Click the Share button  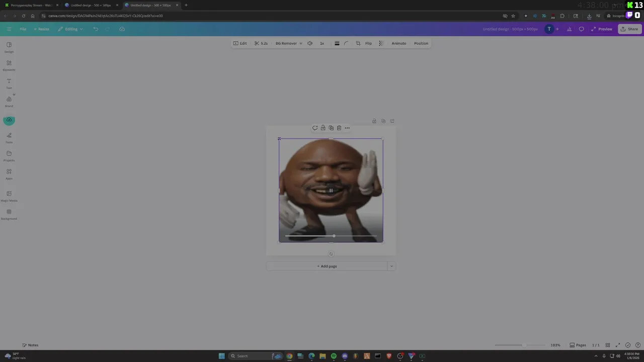(629, 29)
